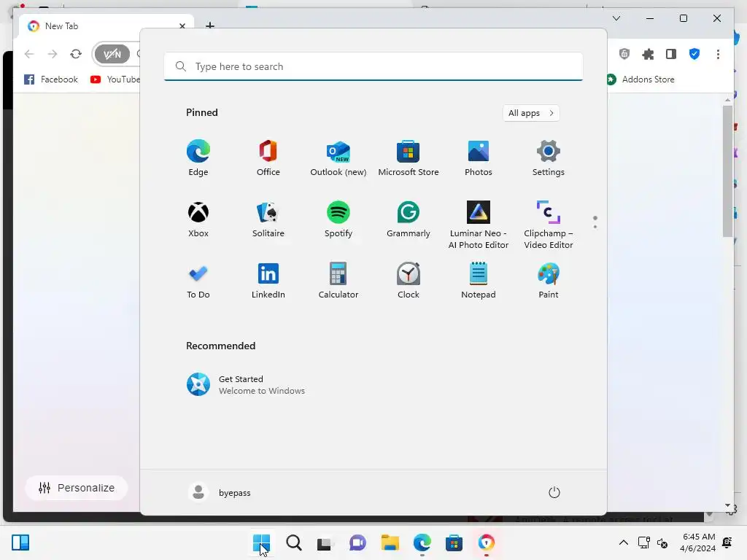Screen dimensions: 747x560
Task: Open the Chat icon on taskbar
Action: click(357, 542)
